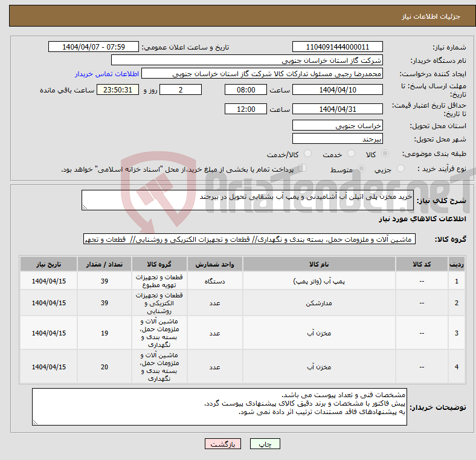Select the جزیی purchase type radio
Viewport: 476px width, 460px height.
pos(400,169)
